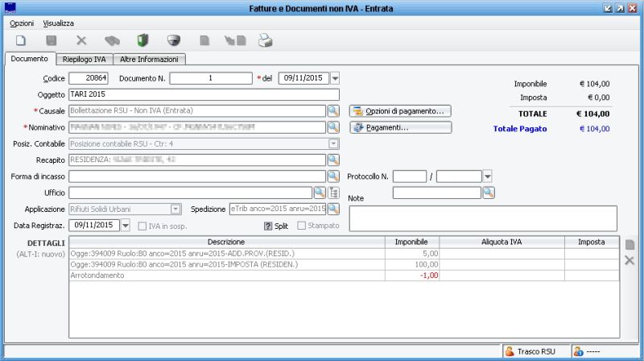Delete detail row with X icon
Image resolution: width=644 pixels, height=361 pixels.
[630, 260]
